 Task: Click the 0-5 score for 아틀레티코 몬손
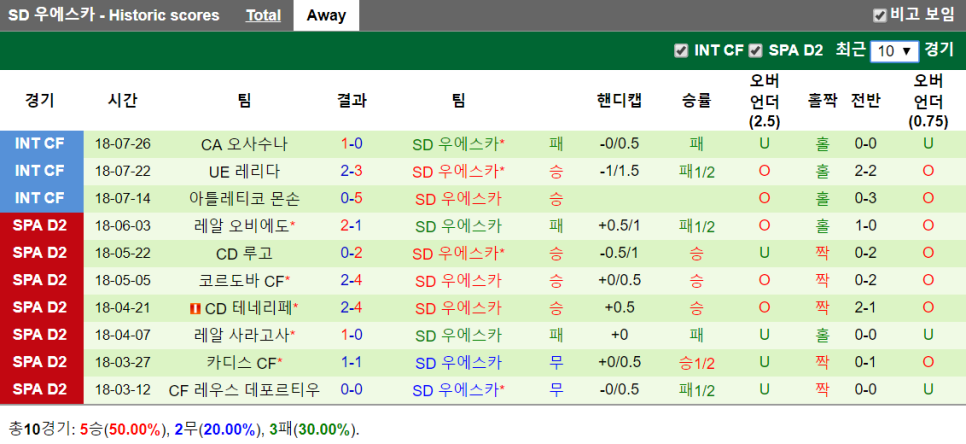coord(351,199)
